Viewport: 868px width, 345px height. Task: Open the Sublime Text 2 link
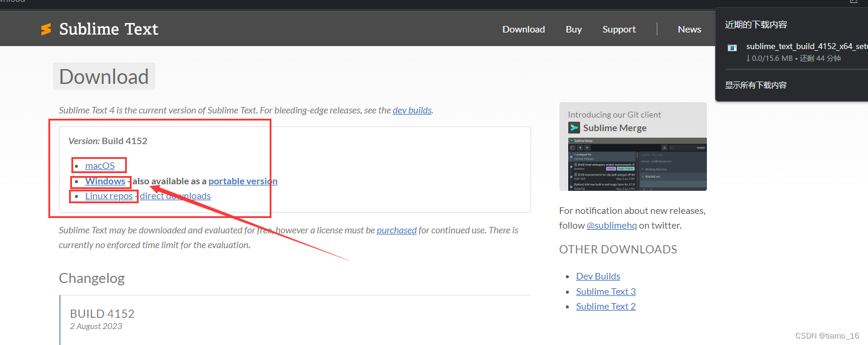[606, 306]
